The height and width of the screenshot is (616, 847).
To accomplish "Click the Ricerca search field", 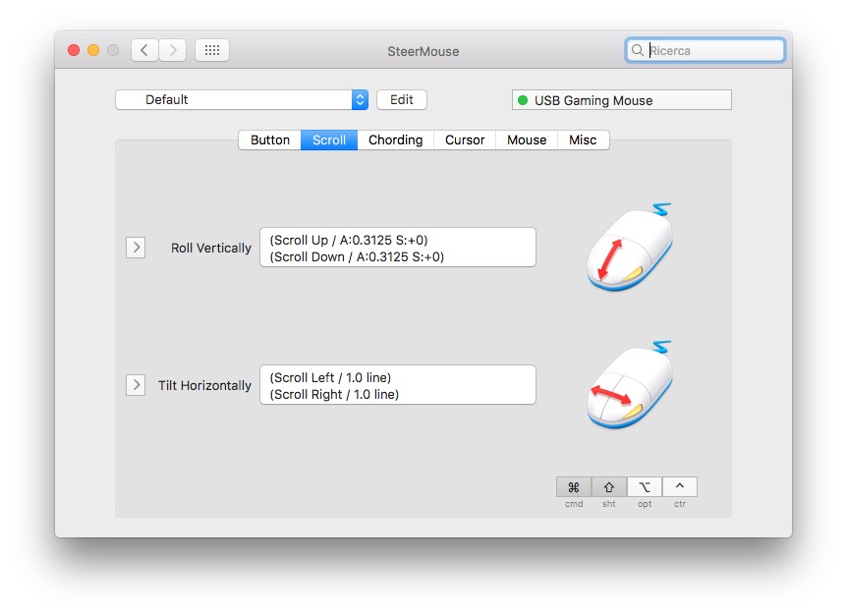I will [705, 50].
